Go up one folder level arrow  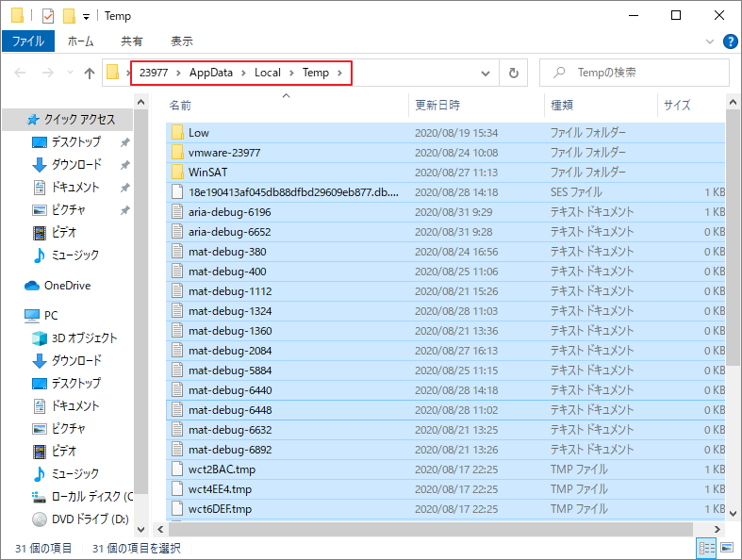coord(89,73)
